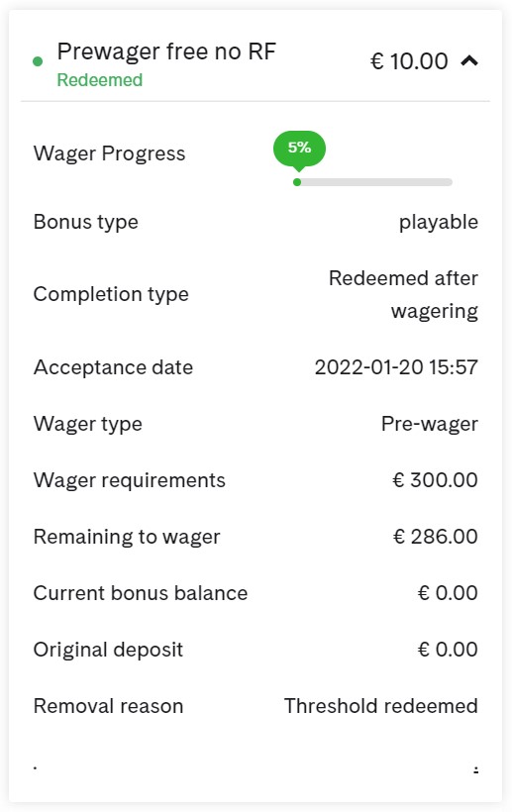Image resolution: width=512 pixels, height=812 pixels.
Task: Collapse the bonus card with chevron arrow
Action: coord(469,61)
